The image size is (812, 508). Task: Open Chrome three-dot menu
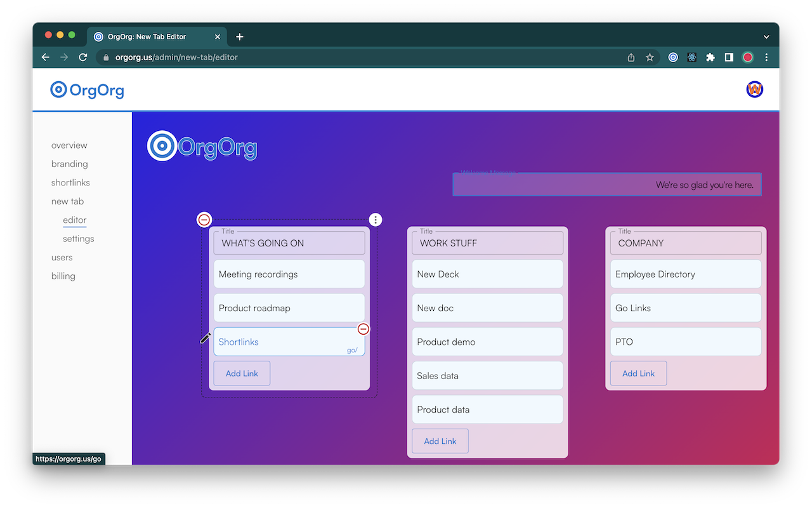766,57
